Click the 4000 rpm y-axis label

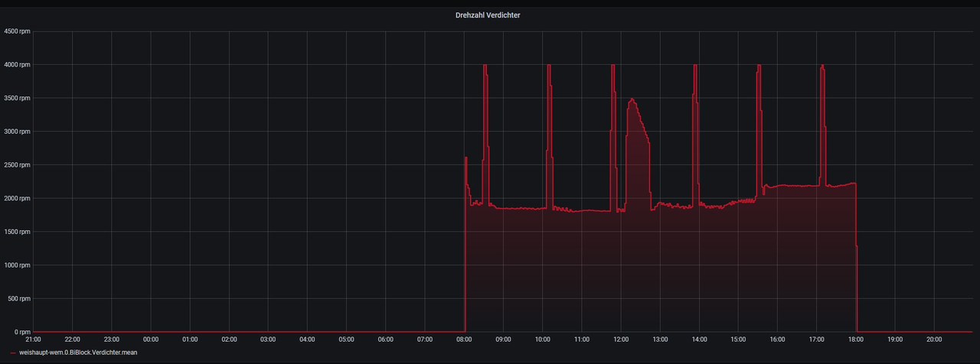click(17, 65)
